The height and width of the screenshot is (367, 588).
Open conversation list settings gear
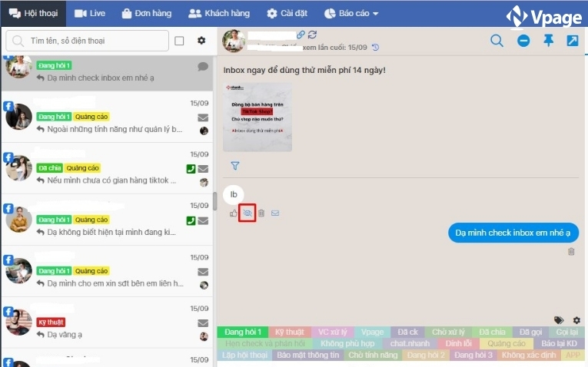tap(201, 41)
